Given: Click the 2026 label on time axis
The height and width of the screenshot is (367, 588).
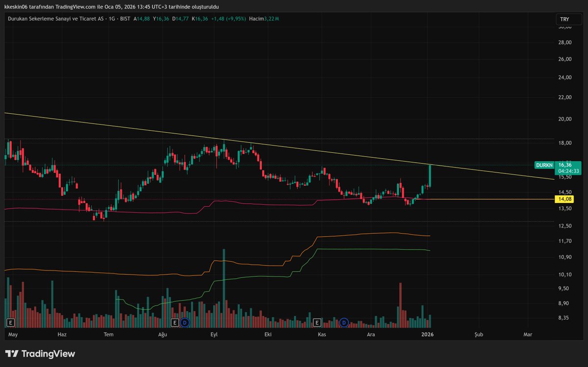Looking at the screenshot, I should tap(428, 335).
